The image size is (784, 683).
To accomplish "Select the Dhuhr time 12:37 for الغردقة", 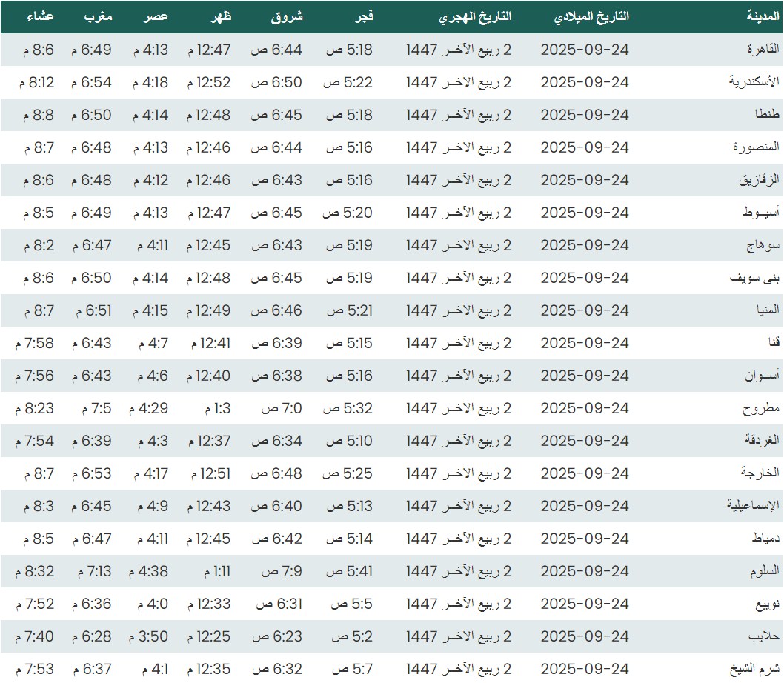I will point(208,441).
